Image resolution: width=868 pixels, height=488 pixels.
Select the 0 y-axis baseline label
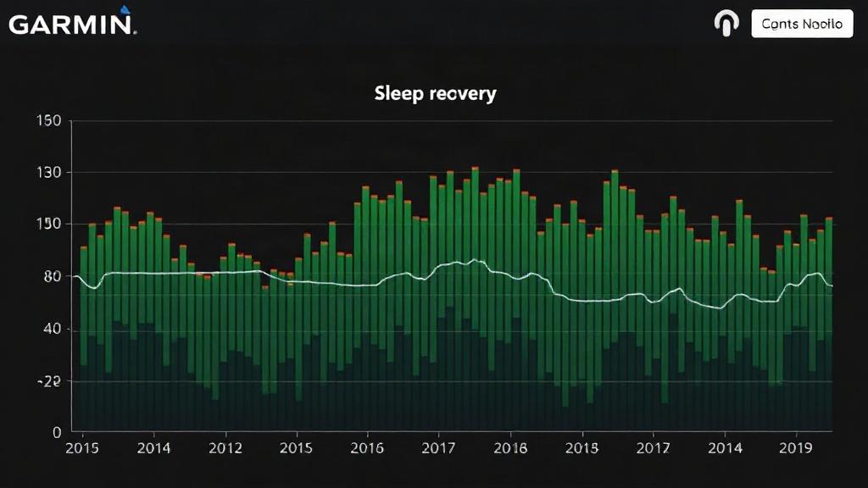[57, 432]
